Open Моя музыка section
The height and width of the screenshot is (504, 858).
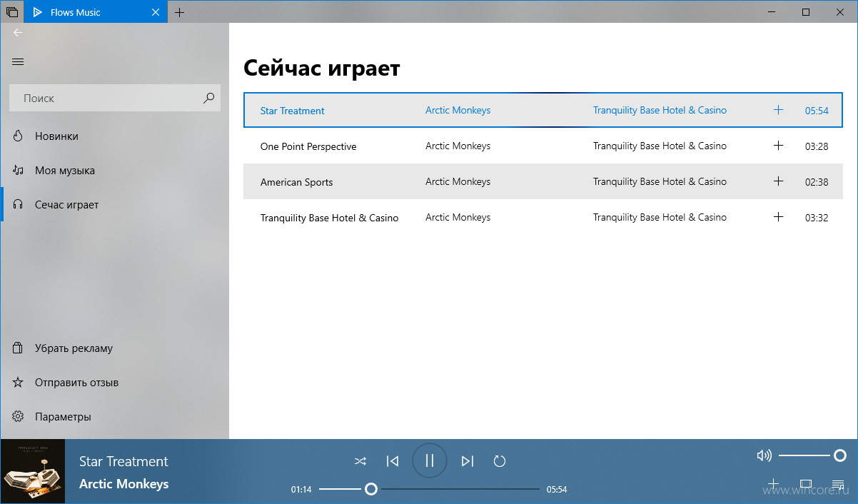click(114, 171)
